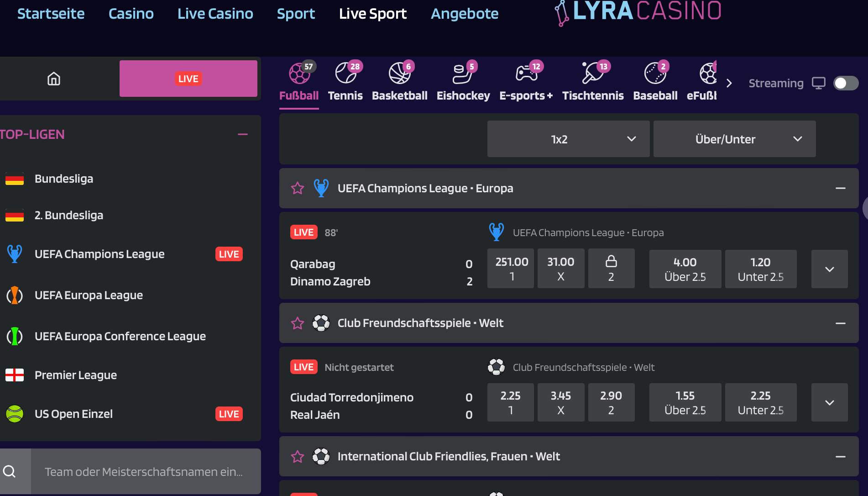The height and width of the screenshot is (496, 868).
Task: Click the Conference League trophy icon in sidebar
Action: [15, 336]
